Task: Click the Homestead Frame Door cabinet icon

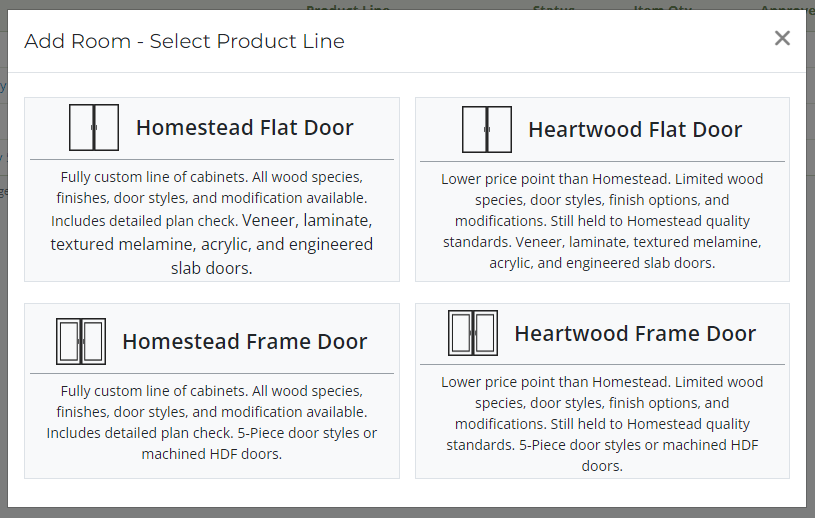Action: [81, 341]
